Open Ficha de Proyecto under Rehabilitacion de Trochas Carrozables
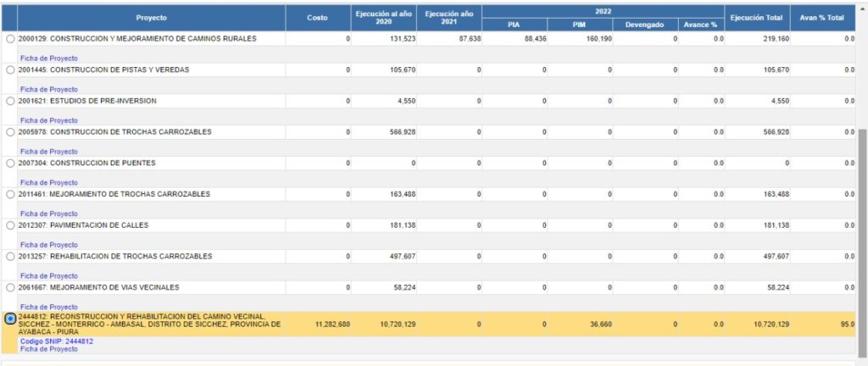Viewport: 868px width, 366px height. point(48,275)
